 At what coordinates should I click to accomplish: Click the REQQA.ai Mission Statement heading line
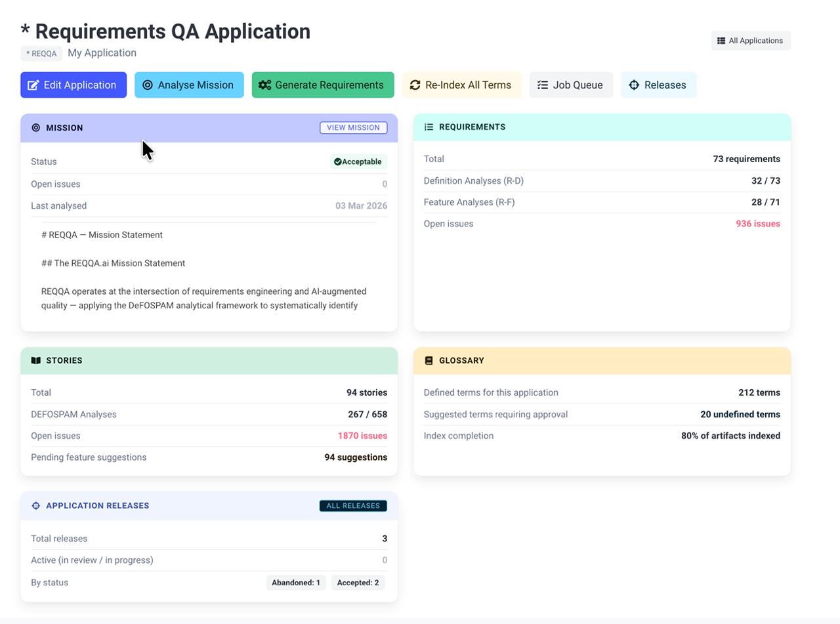pos(113,263)
